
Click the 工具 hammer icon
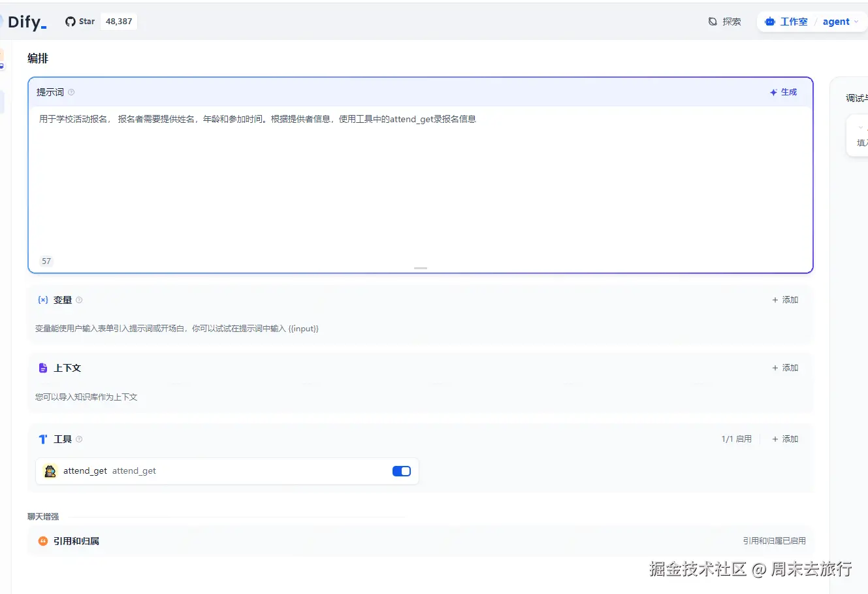pos(43,439)
